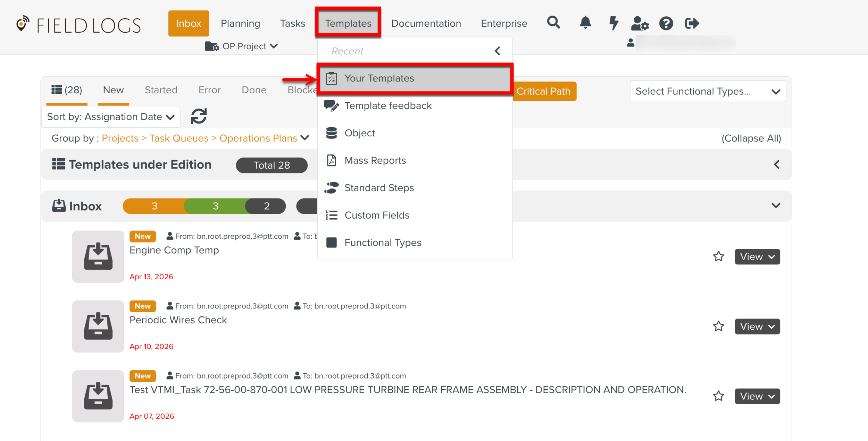Star the Test VTMI_Task item
The width and height of the screenshot is (868, 441).
[x=718, y=396]
